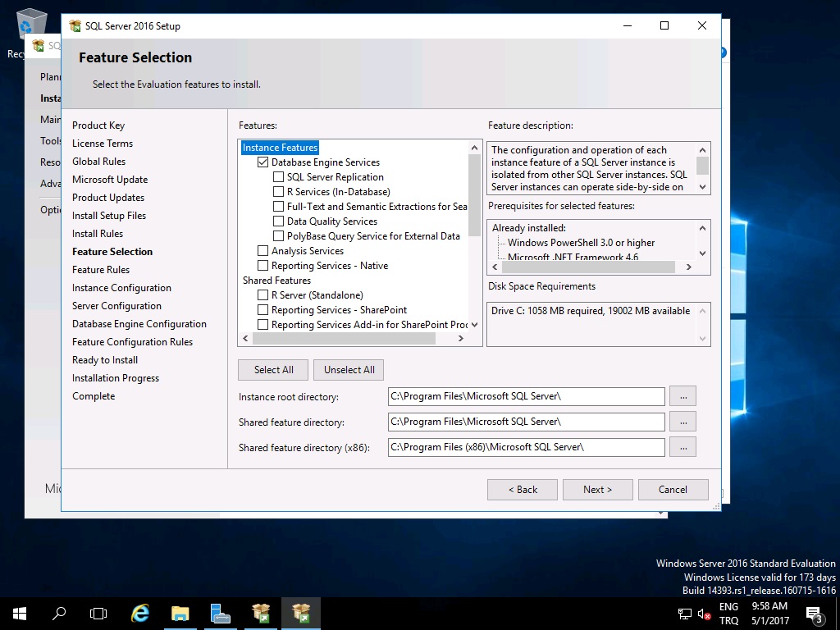Check R Services (In-Database)
Viewport: 840px width, 630px height.
(x=278, y=192)
